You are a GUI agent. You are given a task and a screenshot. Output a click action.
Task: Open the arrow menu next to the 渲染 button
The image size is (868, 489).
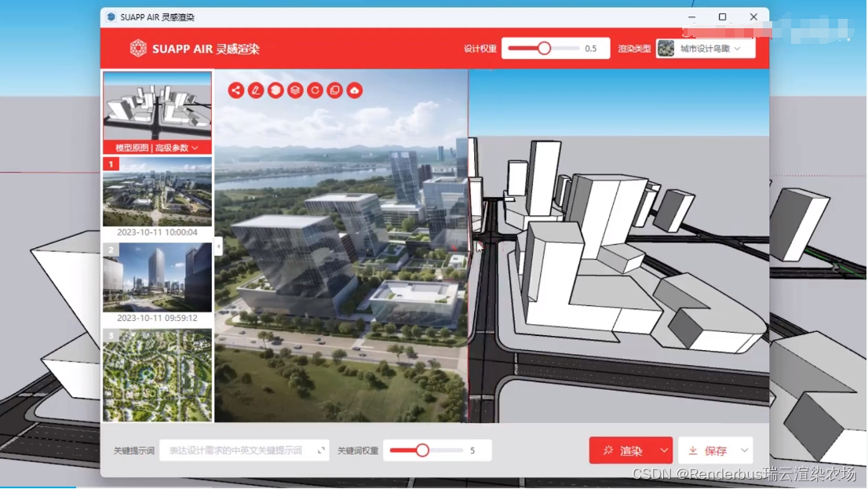pyautogui.click(x=664, y=451)
